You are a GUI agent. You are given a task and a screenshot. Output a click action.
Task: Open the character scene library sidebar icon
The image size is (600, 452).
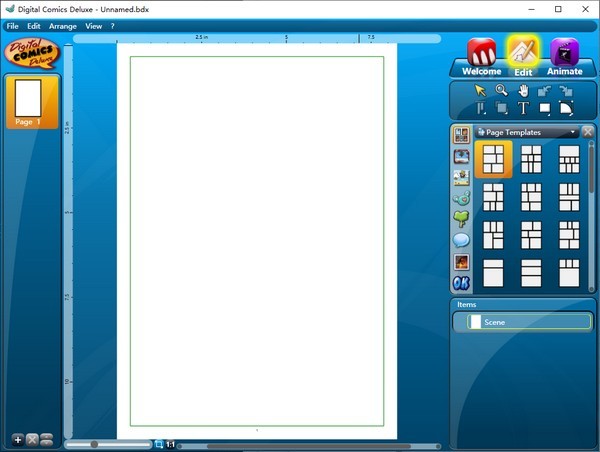point(461,178)
